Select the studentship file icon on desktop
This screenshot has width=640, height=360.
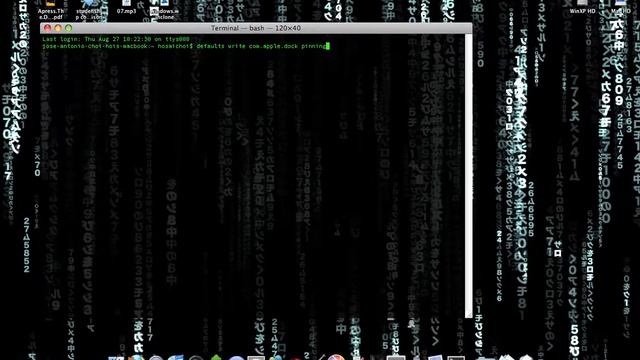90,10
